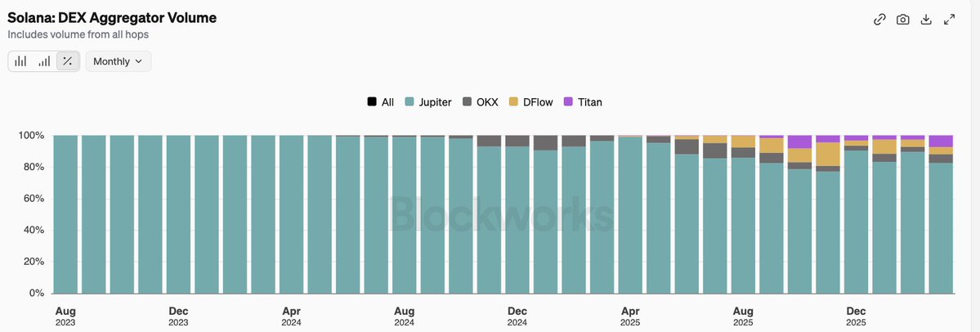The height and width of the screenshot is (332, 980).
Task: Click the Dec 2023 x-axis label
Action: 178,316
